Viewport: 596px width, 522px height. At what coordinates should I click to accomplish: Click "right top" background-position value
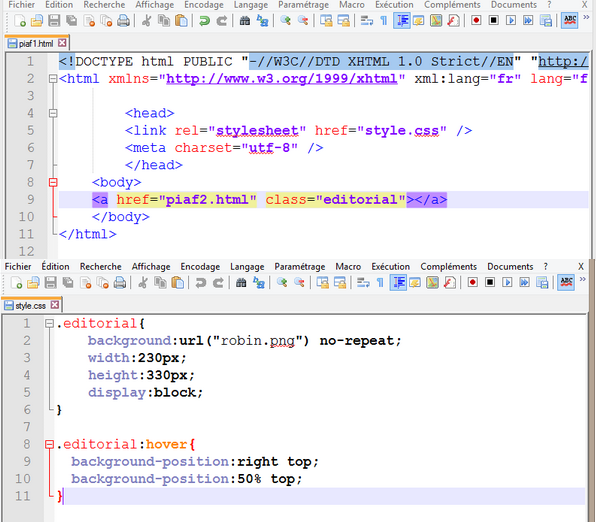point(274,462)
